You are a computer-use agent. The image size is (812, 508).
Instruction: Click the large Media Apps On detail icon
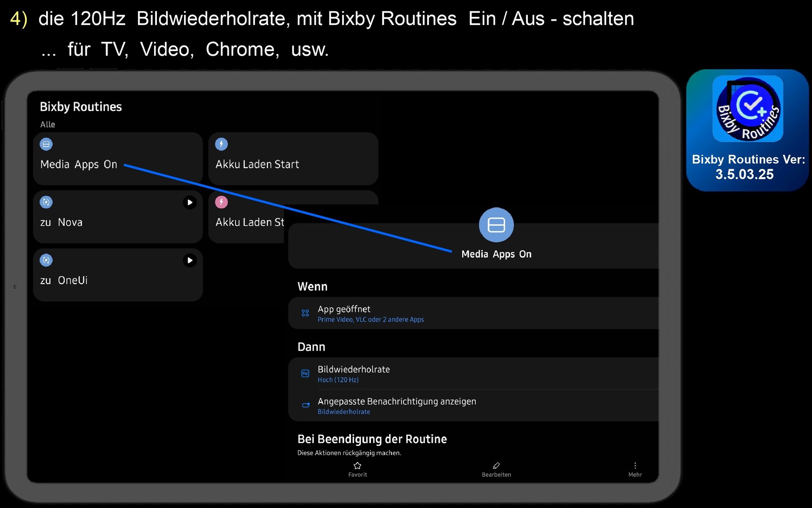496,225
